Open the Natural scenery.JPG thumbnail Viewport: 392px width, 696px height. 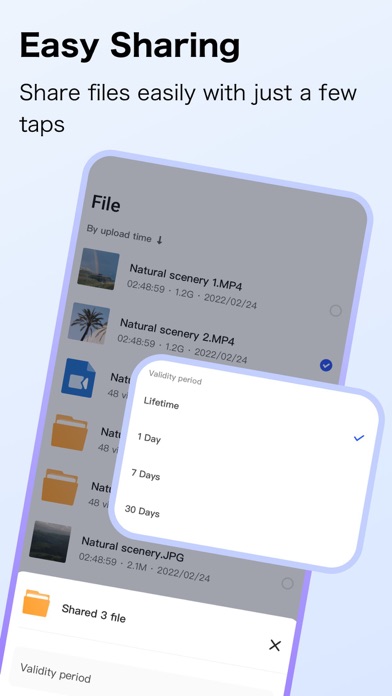pos(50,541)
